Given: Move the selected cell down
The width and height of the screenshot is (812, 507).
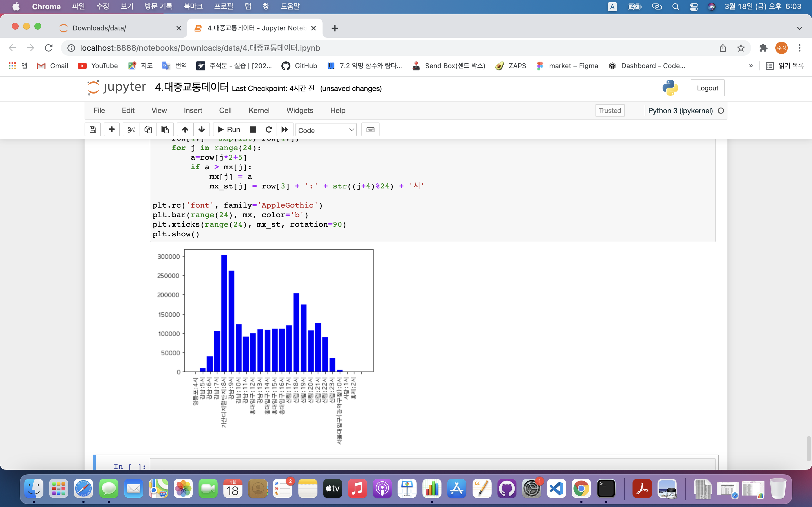Looking at the screenshot, I should (201, 130).
